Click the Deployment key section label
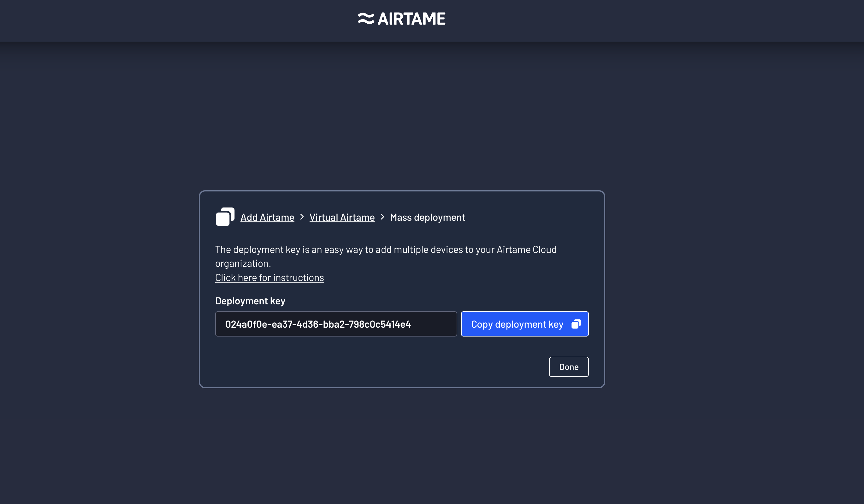This screenshot has width=864, height=504. [250, 301]
